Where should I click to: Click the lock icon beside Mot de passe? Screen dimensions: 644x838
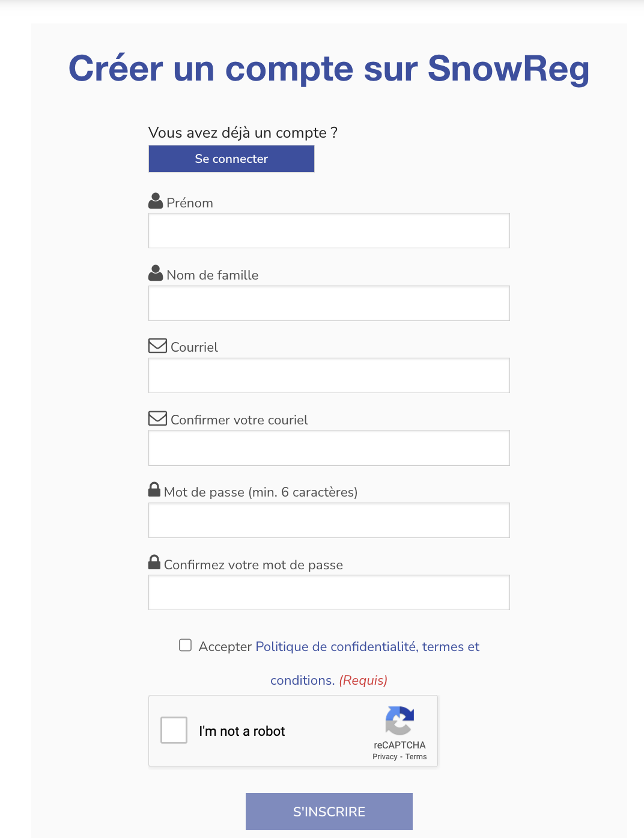coord(154,489)
